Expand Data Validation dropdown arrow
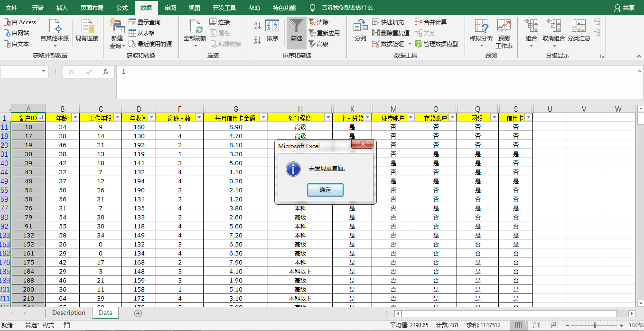 tap(410, 44)
